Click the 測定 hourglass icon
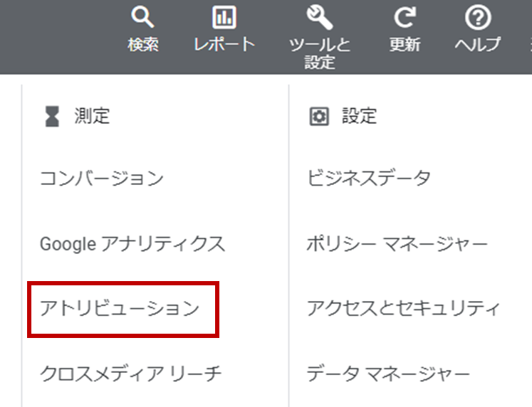The image size is (532, 407). (x=52, y=116)
